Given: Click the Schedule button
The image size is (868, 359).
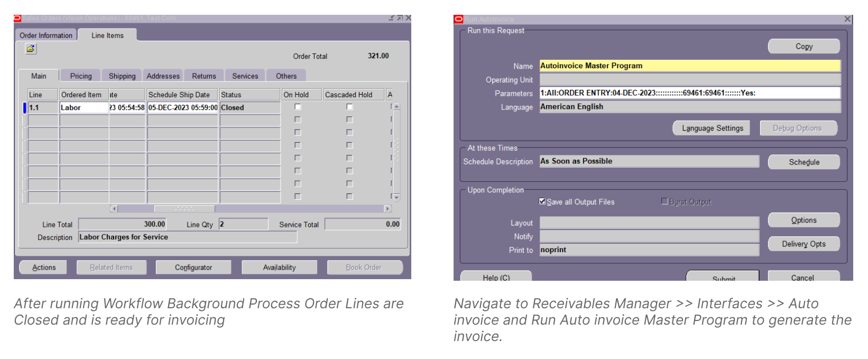Looking at the screenshot, I should [x=804, y=162].
